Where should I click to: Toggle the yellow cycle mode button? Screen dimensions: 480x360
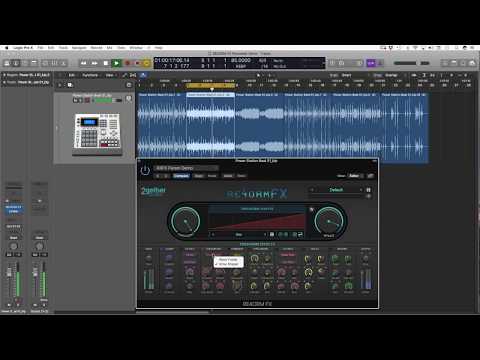146,63
